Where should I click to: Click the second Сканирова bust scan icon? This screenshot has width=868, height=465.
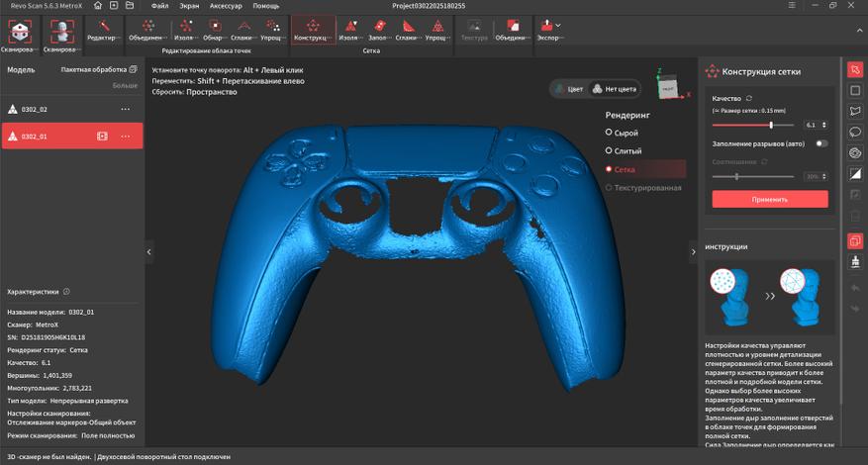pyautogui.click(x=62, y=32)
